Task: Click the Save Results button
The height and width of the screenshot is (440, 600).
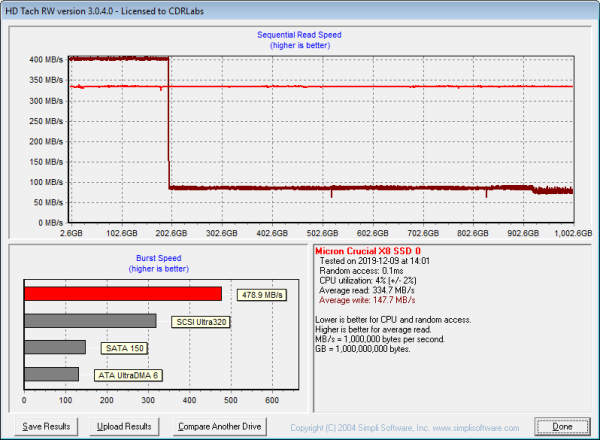Action: coord(46,426)
